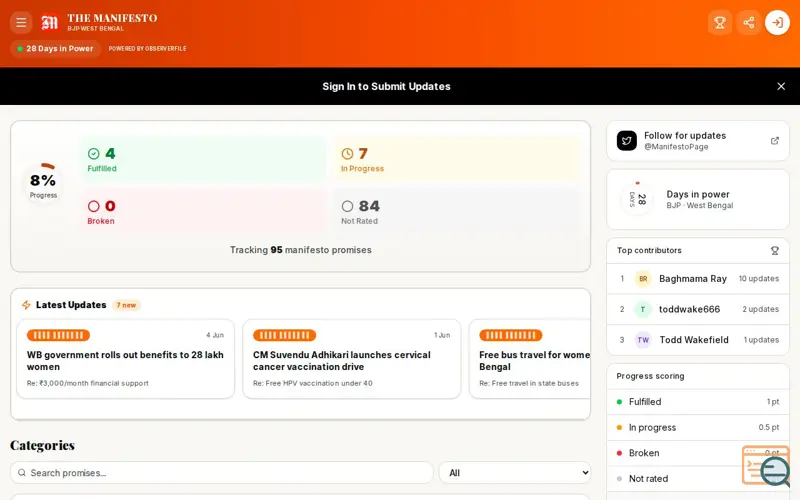Screen dimensions: 800x500
Task: Click the Categories heading
Action: [x=42, y=445]
